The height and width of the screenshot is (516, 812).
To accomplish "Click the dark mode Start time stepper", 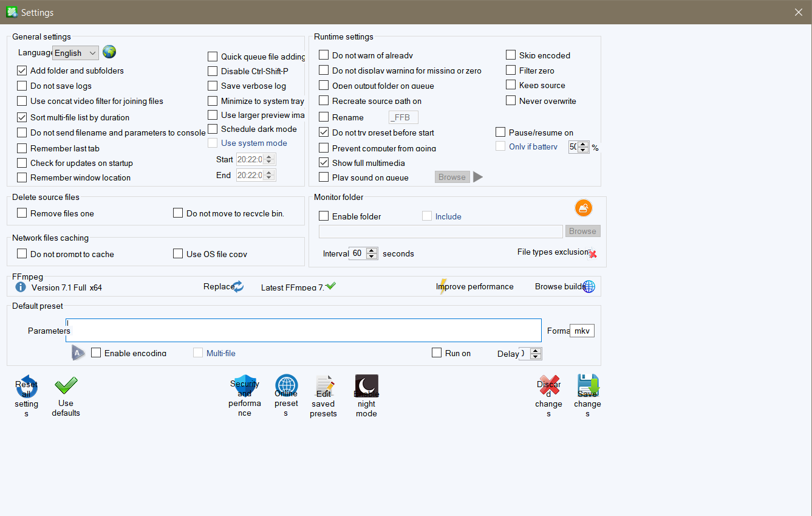I will tap(270, 159).
